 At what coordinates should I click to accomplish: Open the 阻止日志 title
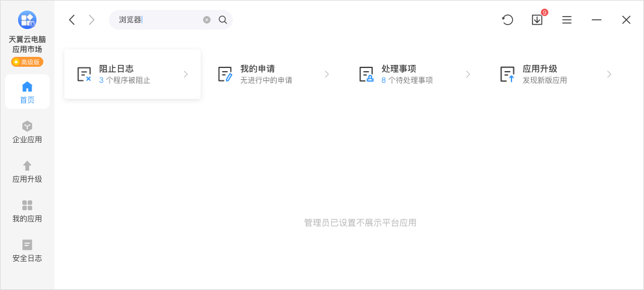point(116,69)
